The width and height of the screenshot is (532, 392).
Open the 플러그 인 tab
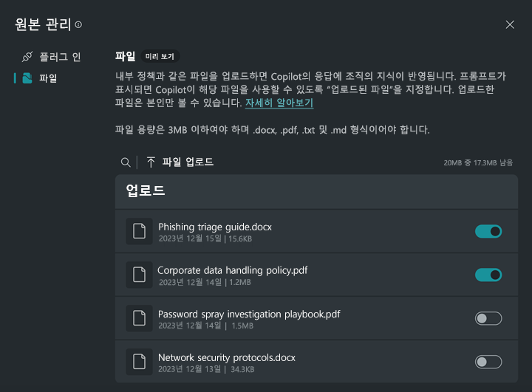[x=59, y=57]
